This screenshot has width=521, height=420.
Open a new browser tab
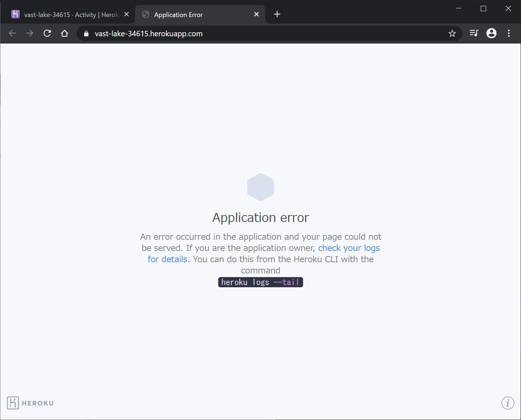pyautogui.click(x=277, y=14)
